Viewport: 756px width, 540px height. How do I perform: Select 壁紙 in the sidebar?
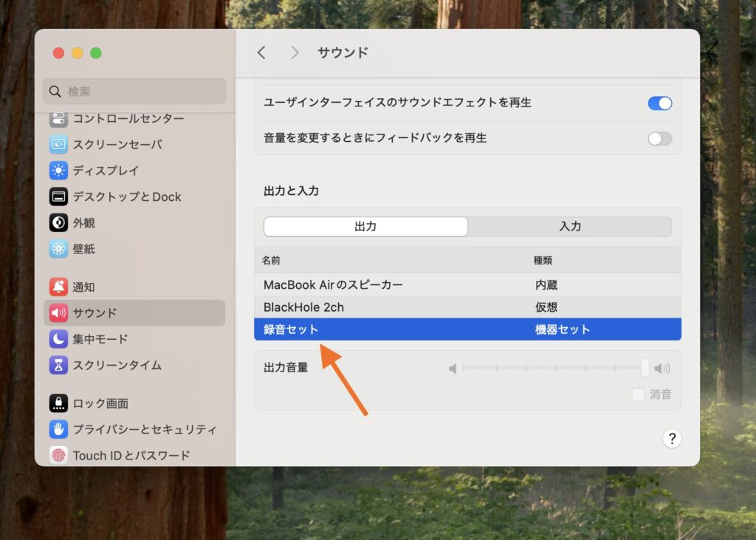point(83,248)
